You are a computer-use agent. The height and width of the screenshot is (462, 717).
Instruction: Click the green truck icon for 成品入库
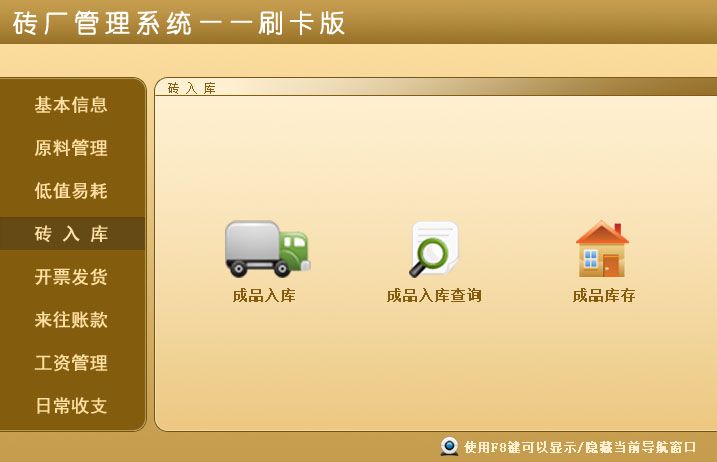coord(268,249)
